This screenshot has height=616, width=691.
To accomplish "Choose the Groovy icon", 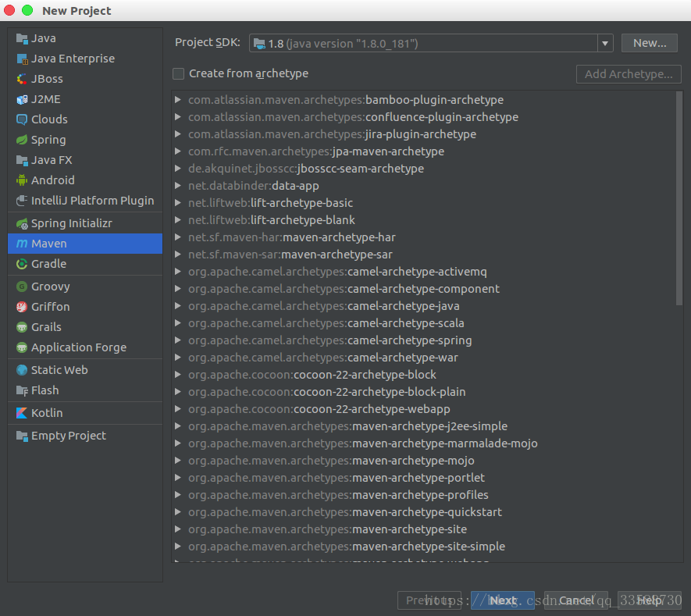I will (22, 287).
